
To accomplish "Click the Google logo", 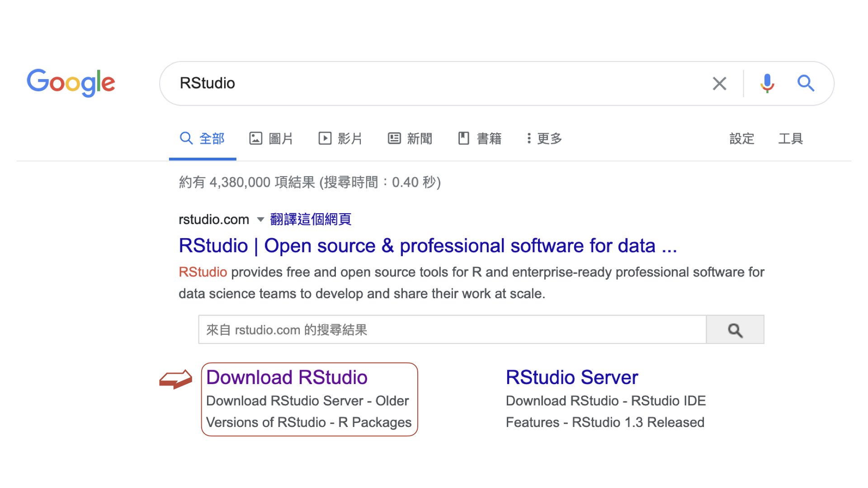I will [x=71, y=83].
